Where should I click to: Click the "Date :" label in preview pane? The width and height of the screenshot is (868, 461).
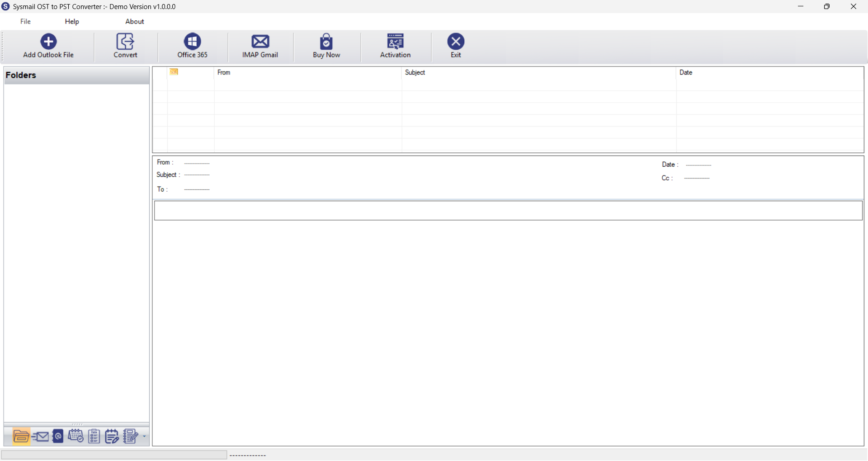pos(670,165)
